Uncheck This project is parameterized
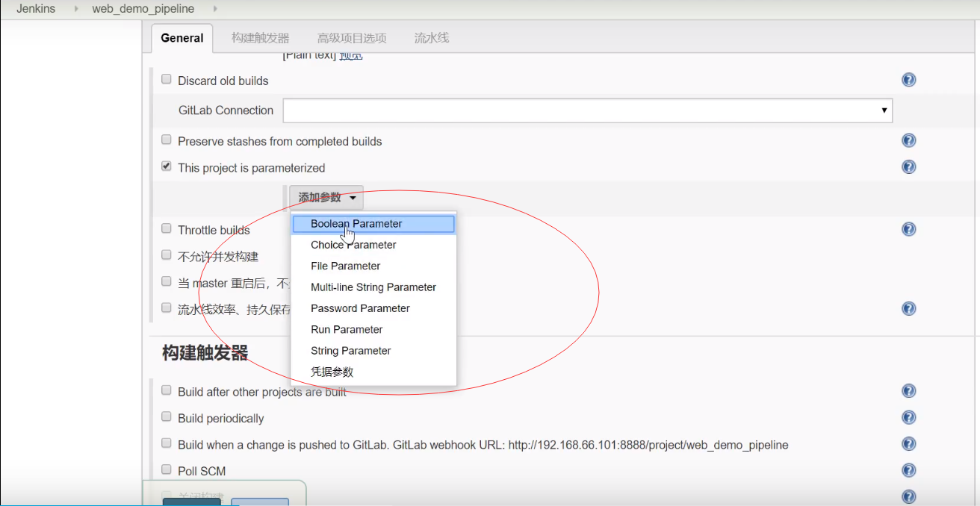The height and width of the screenshot is (506, 980). 167,166
